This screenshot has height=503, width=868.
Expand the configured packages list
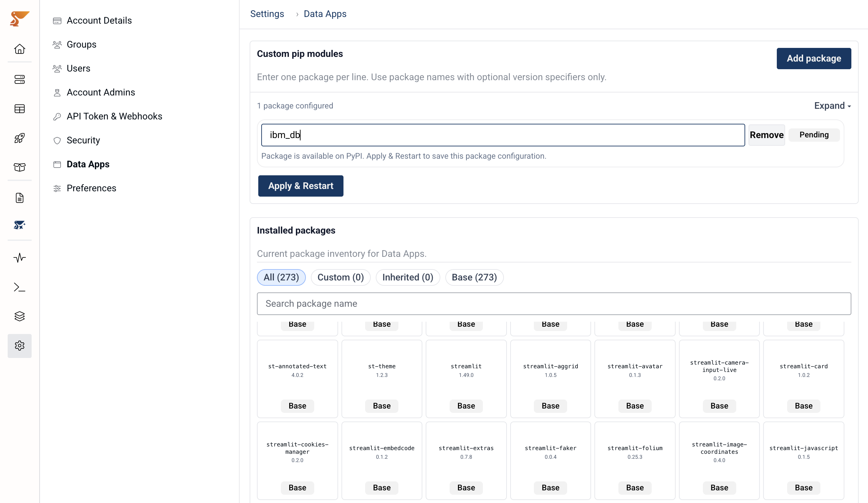[x=832, y=106]
